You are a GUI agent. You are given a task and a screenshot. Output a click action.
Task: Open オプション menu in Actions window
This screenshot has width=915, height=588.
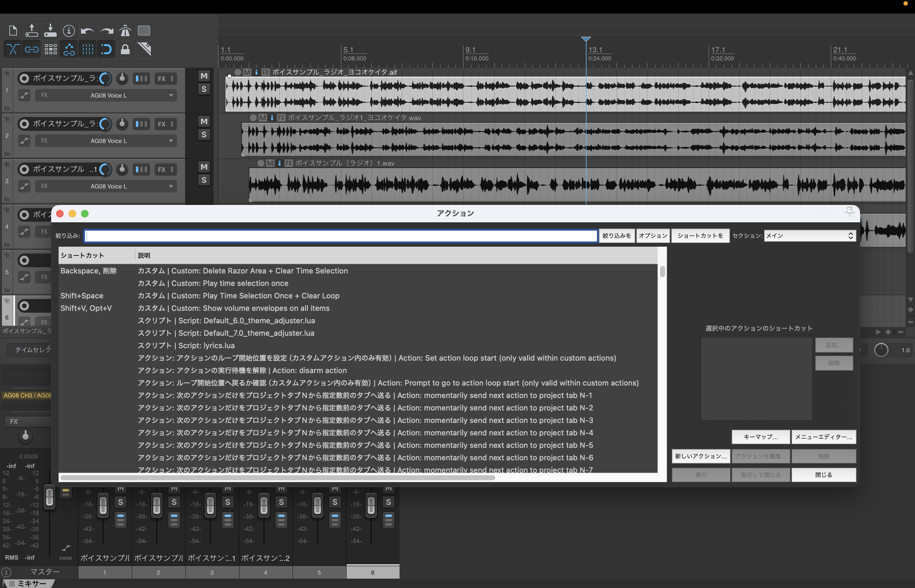click(x=653, y=235)
